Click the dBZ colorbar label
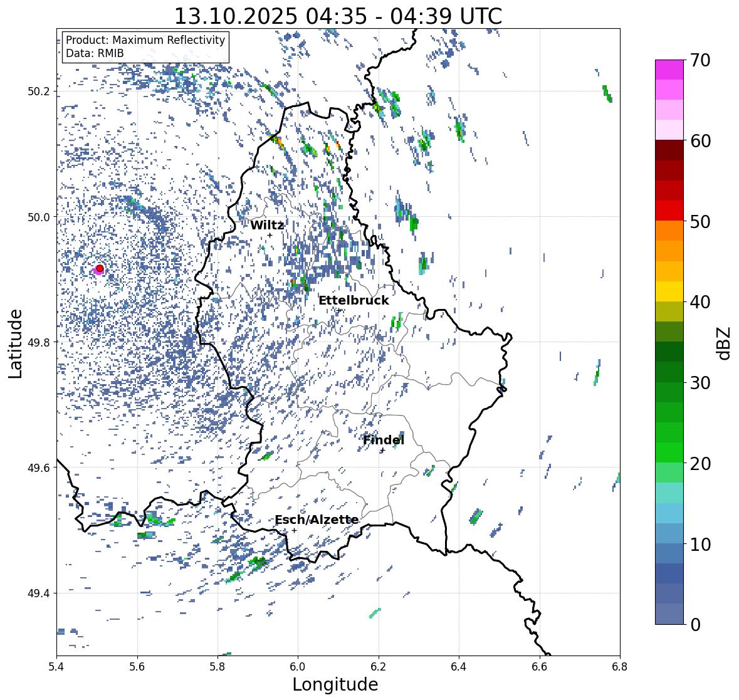The height and width of the screenshot is (700, 739). click(x=725, y=343)
